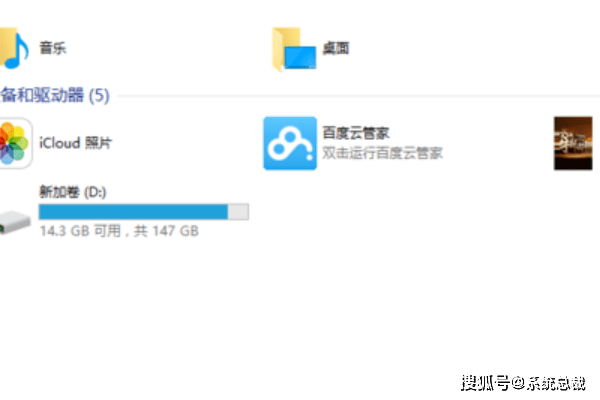The width and height of the screenshot is (600, 400).
Task: Select the gray hard drive icon for D:
Action: click(15, 222)
